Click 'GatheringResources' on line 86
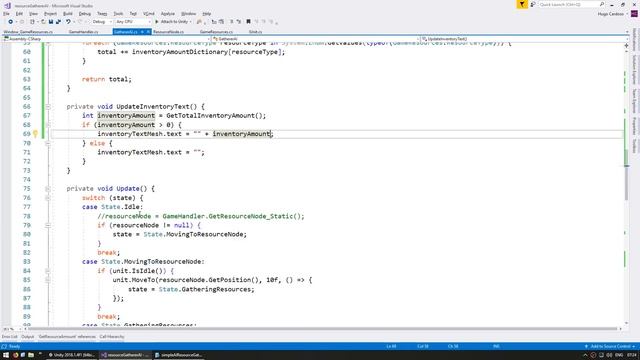The image size is (640, 360). 216,289
